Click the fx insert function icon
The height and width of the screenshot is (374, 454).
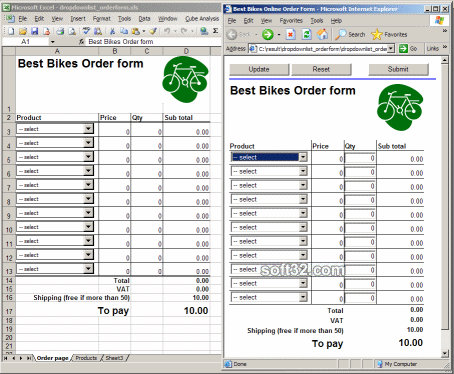(81, 42)
